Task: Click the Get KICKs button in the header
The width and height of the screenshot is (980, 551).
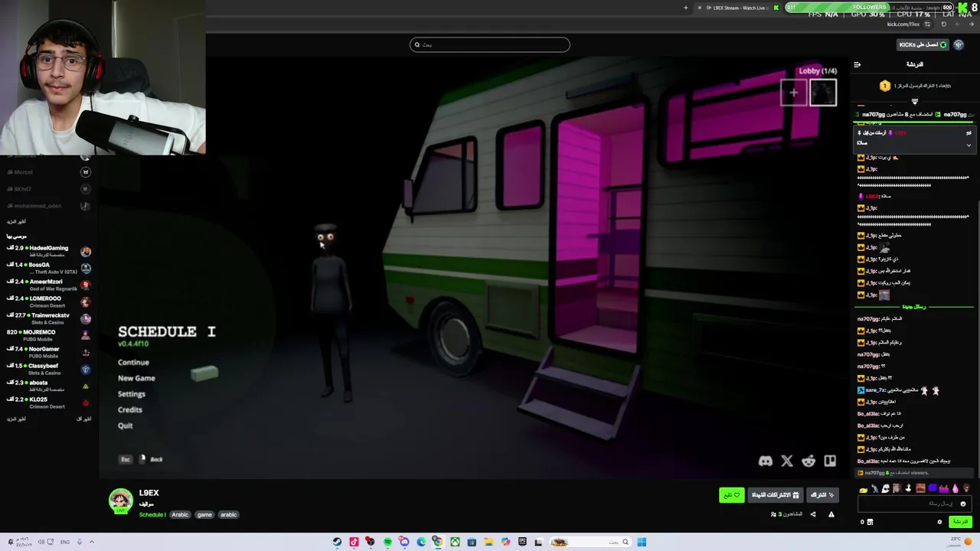Action: tap(923, 44)
